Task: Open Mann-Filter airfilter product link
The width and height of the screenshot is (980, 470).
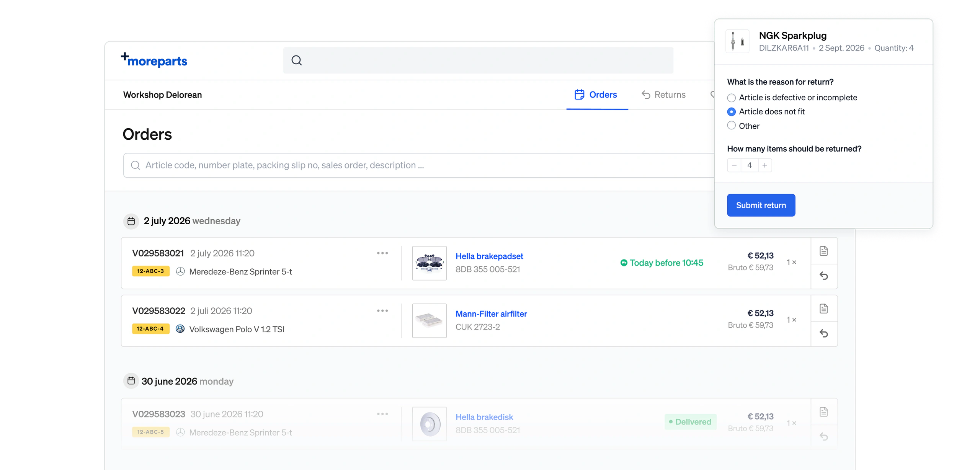Action: click(x=491, y=314)
